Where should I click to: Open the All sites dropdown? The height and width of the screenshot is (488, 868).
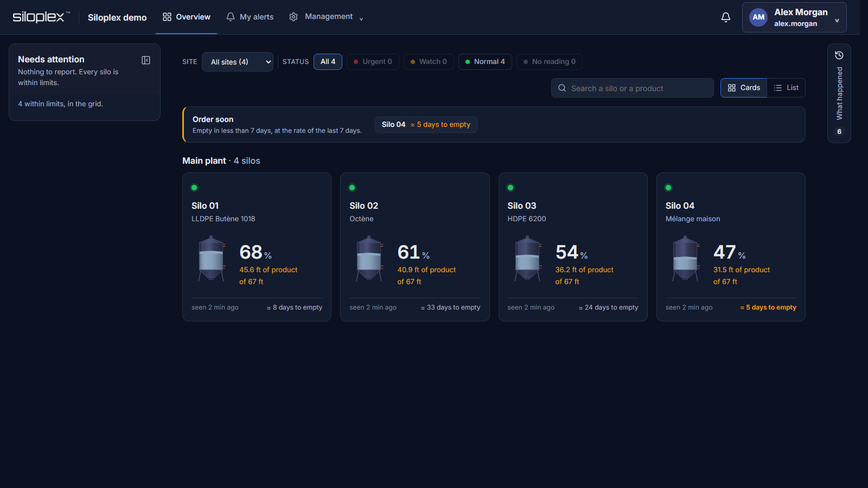click(x=238, y=62)
